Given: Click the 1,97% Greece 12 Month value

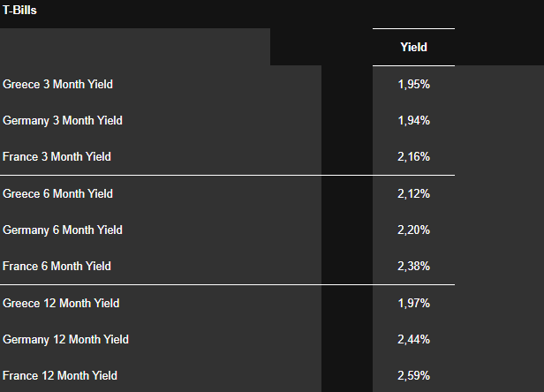Looking at the screenshot, I should (x=413, y=303).
